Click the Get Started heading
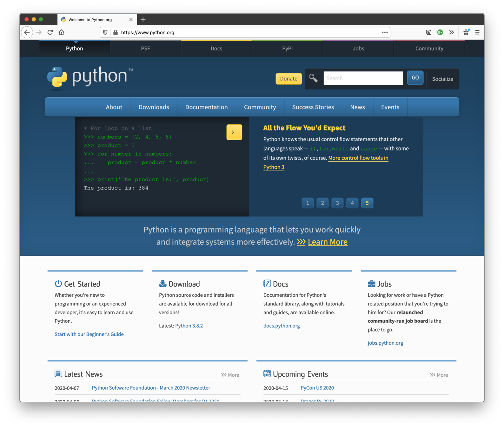The height and width of the screenshot is (428, 504). point(82,284)
